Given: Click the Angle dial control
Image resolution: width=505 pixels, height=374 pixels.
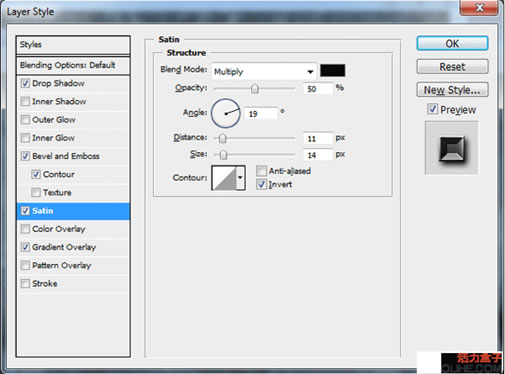Looking at the screenshot, I should point(226,113).
